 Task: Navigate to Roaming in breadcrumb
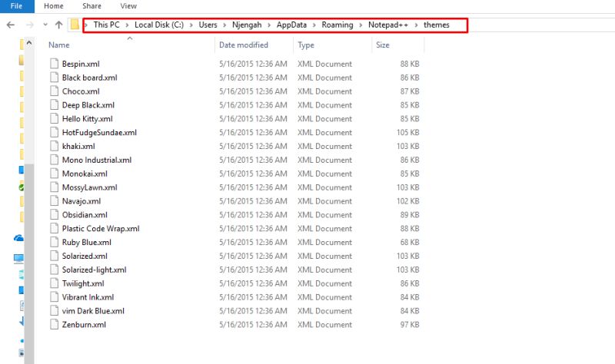(337, 25)
